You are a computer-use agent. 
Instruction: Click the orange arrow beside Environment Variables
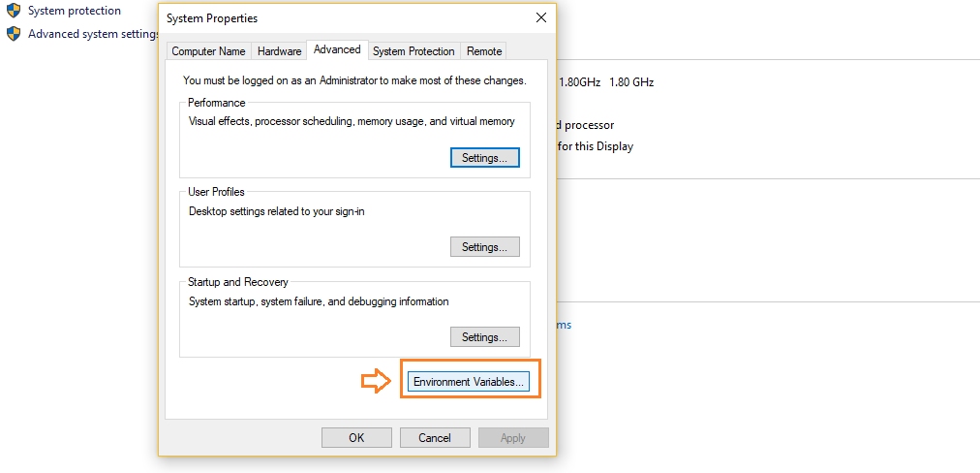pyautogui.click(x=375, y=382)
